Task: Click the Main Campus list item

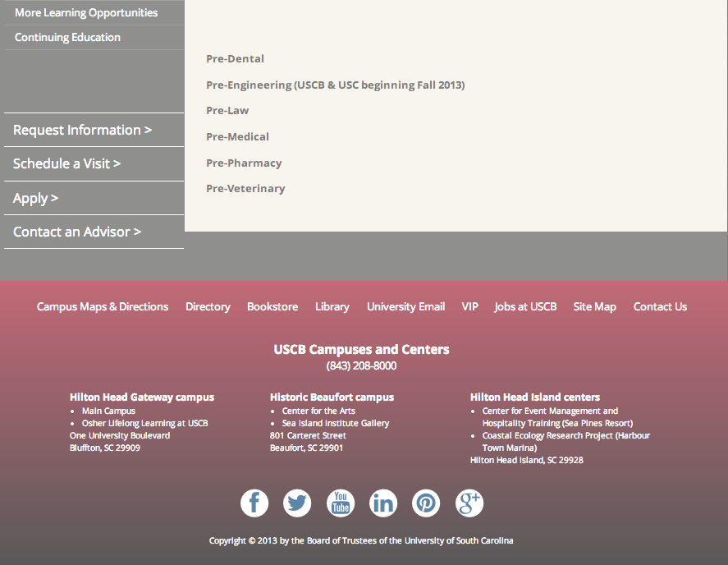Action: pos(108,411)
